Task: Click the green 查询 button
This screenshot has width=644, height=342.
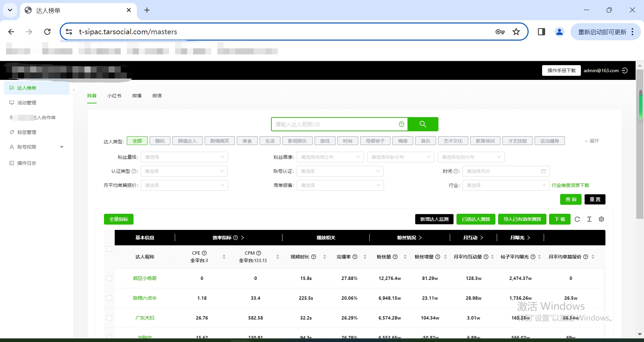Action: (571, 199)
